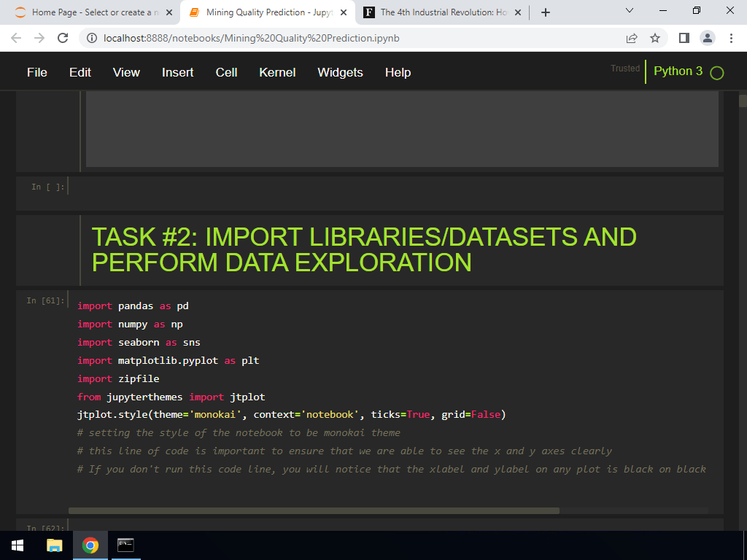The image size is (747, 560).
Task: Expand the tab search chevron
Action: click(x=630, y=10)
